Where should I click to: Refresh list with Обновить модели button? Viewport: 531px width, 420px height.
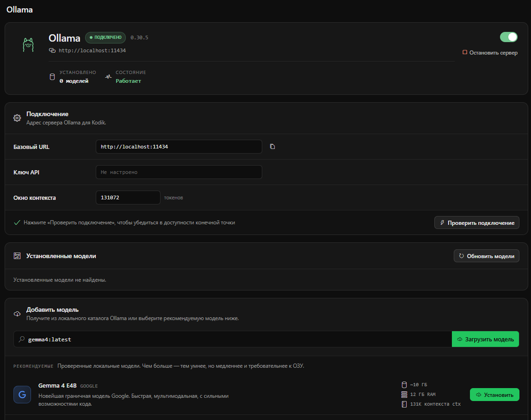pos(486,256)
